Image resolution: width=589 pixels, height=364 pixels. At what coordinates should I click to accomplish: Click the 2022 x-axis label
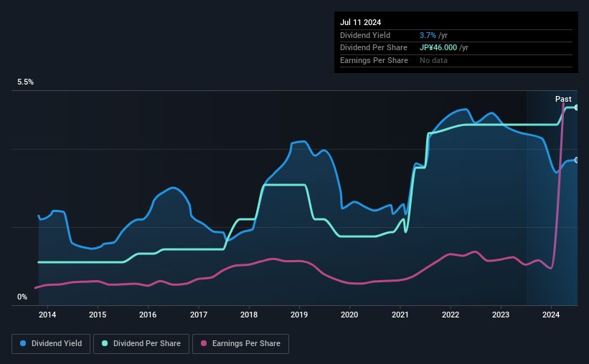451,315
